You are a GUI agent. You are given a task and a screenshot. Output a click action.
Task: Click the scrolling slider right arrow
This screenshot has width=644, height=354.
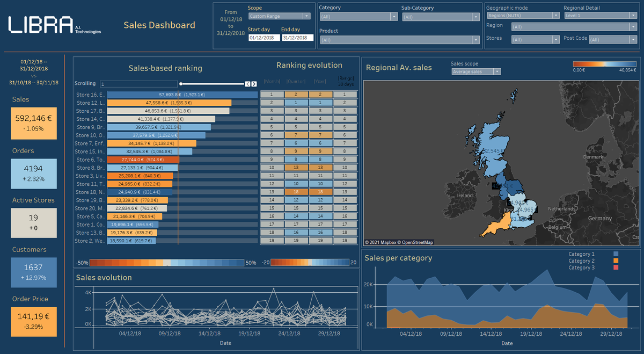click(253, 84)
